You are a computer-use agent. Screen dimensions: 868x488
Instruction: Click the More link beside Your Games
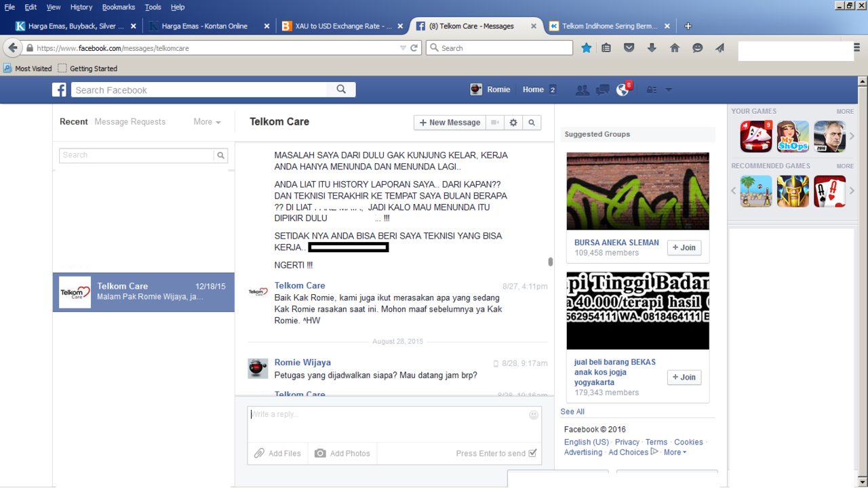[x=845, y=111]
